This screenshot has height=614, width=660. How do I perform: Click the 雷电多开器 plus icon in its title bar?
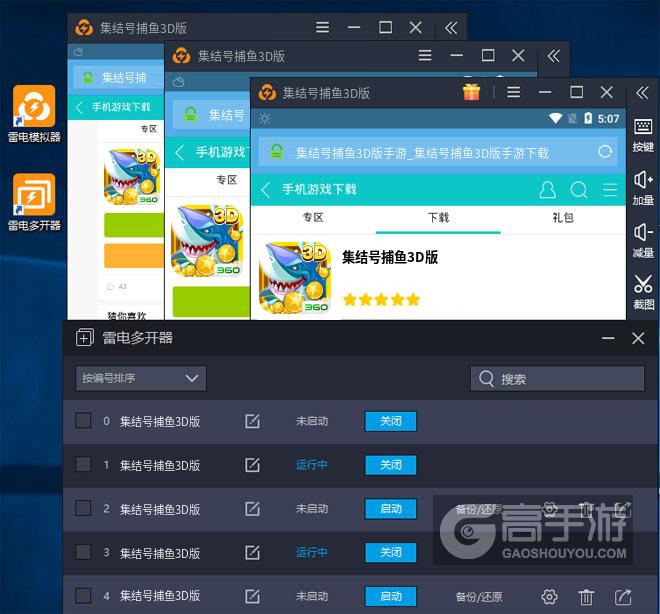(x=84, y=338)
